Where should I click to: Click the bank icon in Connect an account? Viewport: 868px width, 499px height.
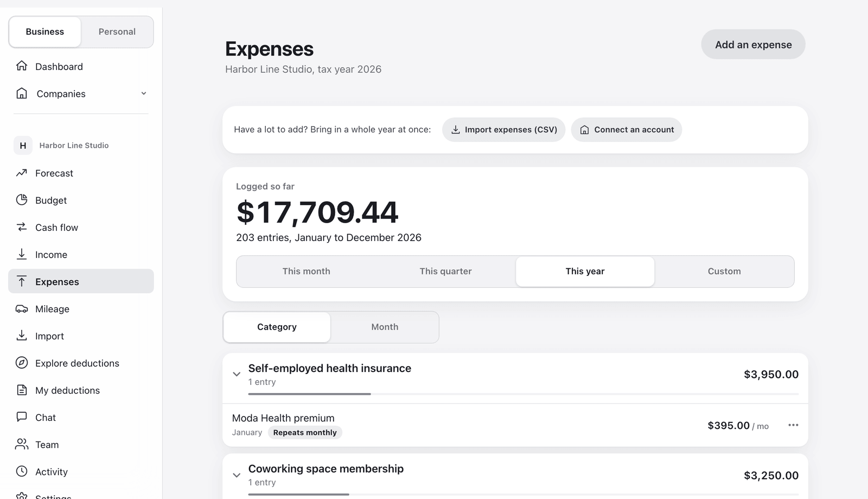pyautogui.click(x=584, y=130)
